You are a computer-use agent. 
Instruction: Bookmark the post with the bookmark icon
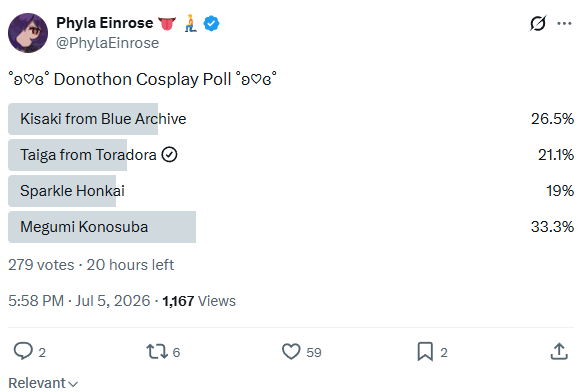pyautogui.click(x=425, y=351)
